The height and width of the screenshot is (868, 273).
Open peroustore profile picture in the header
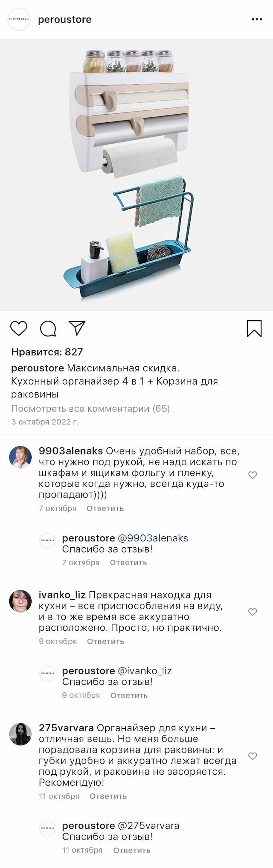(x=19, y=19)
